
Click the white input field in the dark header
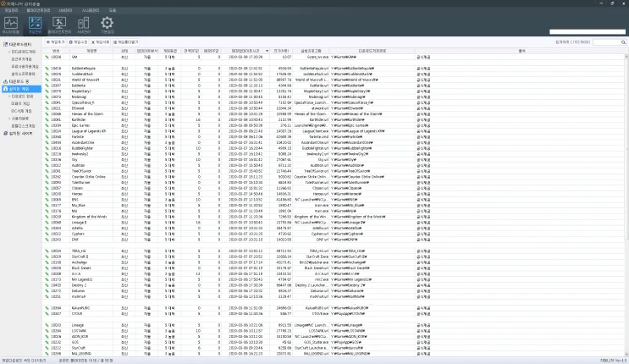[588, 31]
